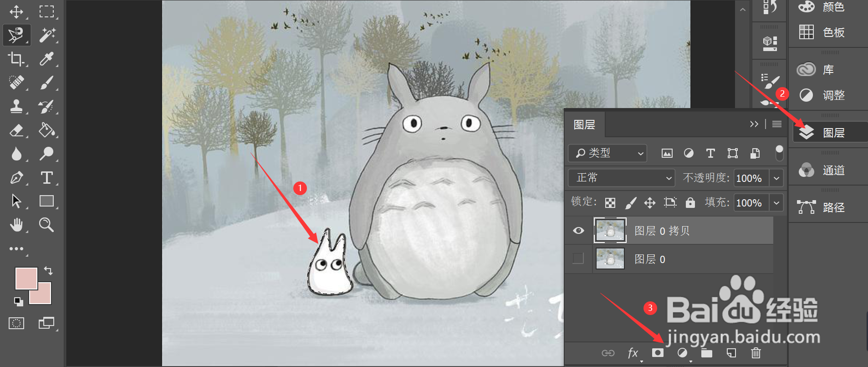Open the 正常 blend mode dropdown

coord(621,178)
